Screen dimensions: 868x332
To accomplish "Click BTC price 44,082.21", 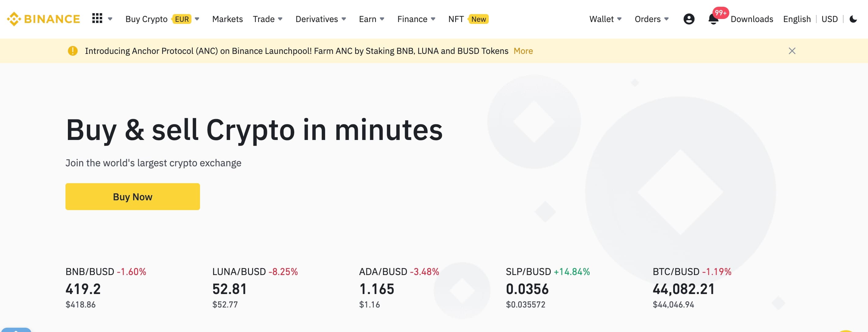I will [x=684, y=289].
